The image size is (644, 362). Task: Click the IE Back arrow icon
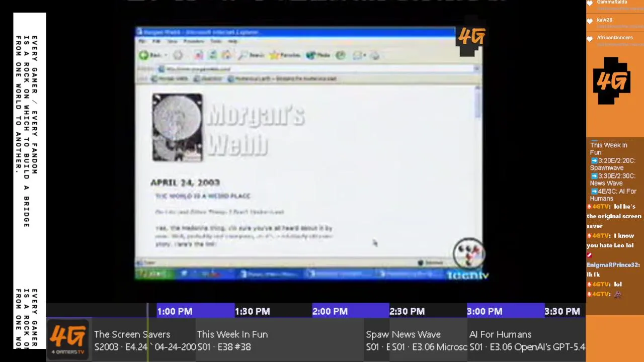(x=144, y=55)
